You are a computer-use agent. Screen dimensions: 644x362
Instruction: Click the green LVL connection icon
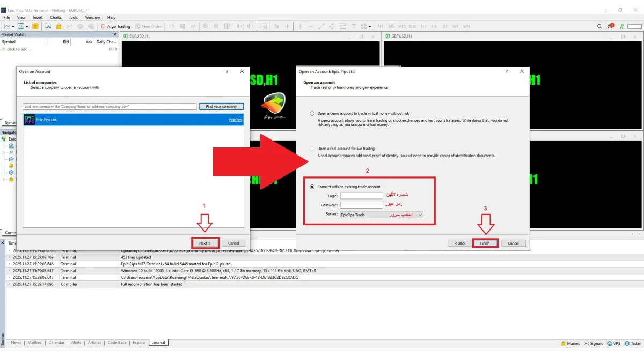pyautogui.click(x=623, y=26)
